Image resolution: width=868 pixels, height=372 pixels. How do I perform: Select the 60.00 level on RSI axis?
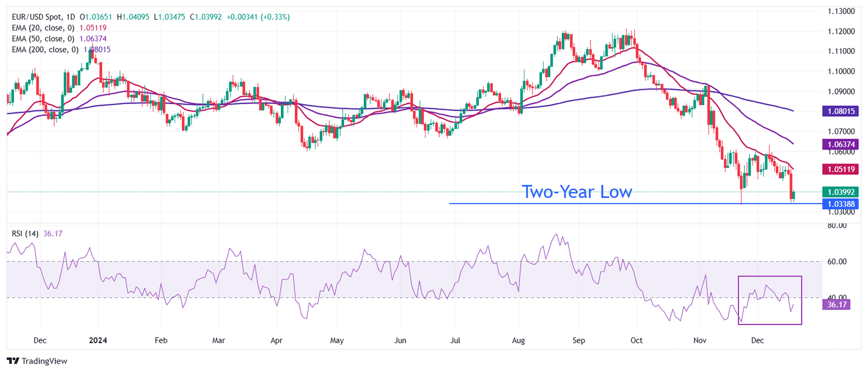pyautogui.click(x=836, y=262)
